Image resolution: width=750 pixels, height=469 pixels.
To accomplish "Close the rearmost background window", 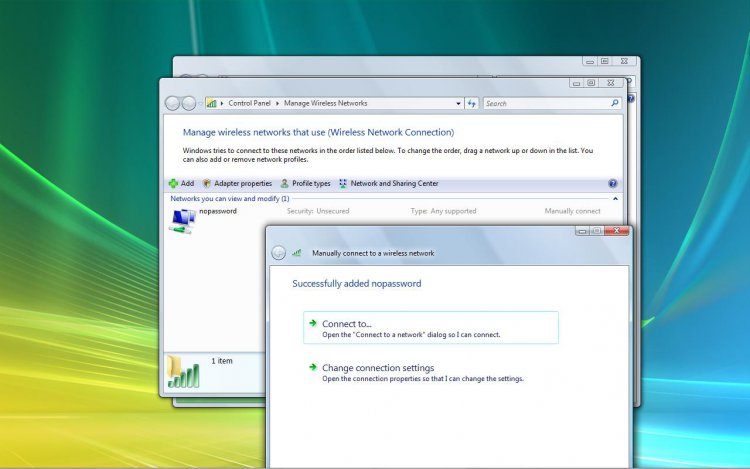I will click(x=624, y=61).
